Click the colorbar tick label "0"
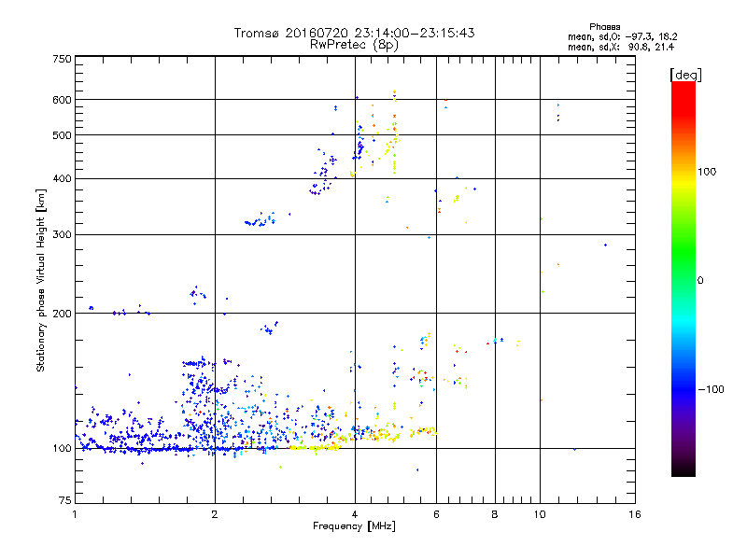The width and height of the screenshot is (747, 560). point(700,281)
